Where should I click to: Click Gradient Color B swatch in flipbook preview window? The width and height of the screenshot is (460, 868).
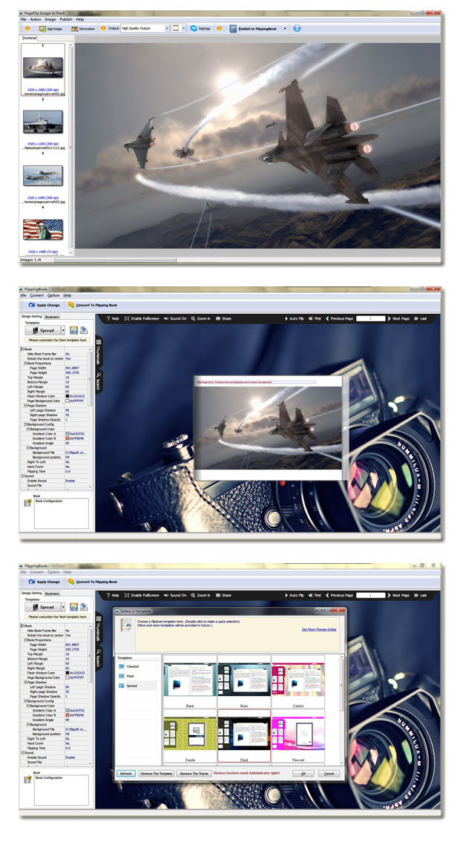[x=67, y=438]
